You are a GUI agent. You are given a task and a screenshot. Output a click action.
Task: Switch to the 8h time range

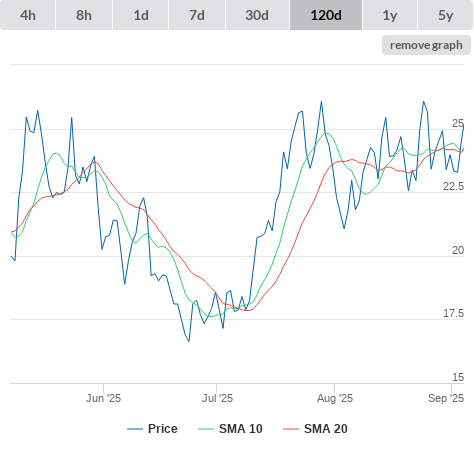click(84, 15)
